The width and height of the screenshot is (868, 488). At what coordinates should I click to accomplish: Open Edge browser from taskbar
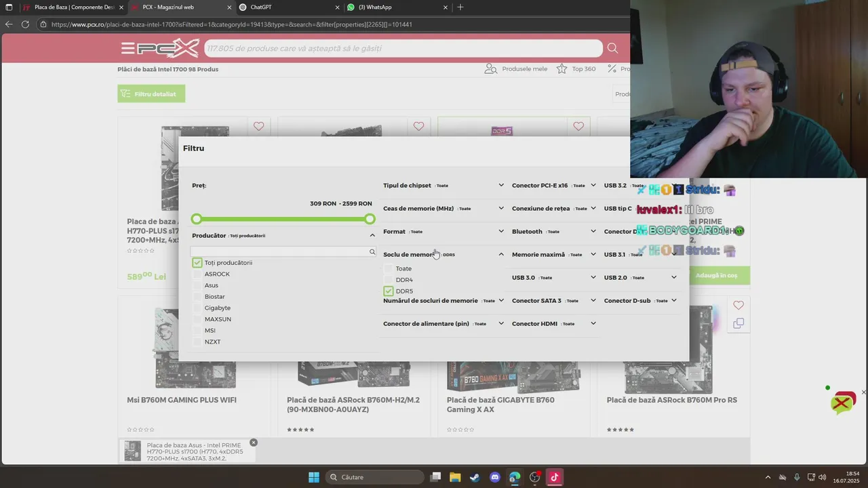(515, 477)
